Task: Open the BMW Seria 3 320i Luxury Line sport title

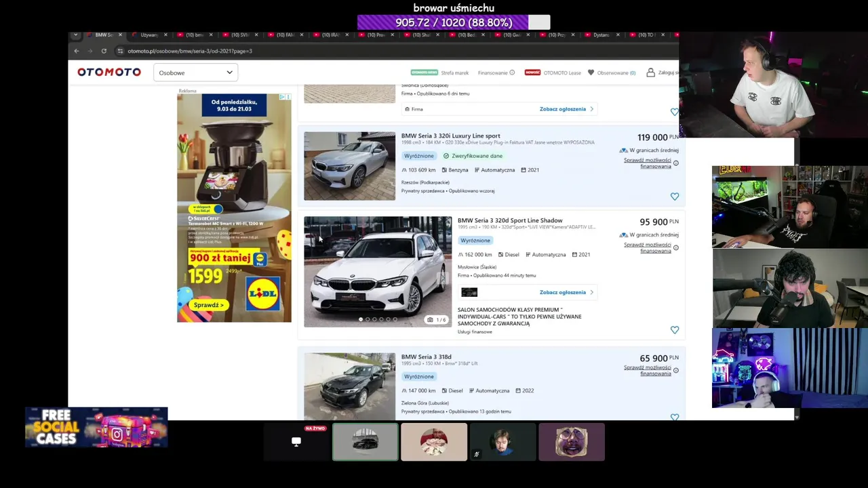Action: click(450, 136)
